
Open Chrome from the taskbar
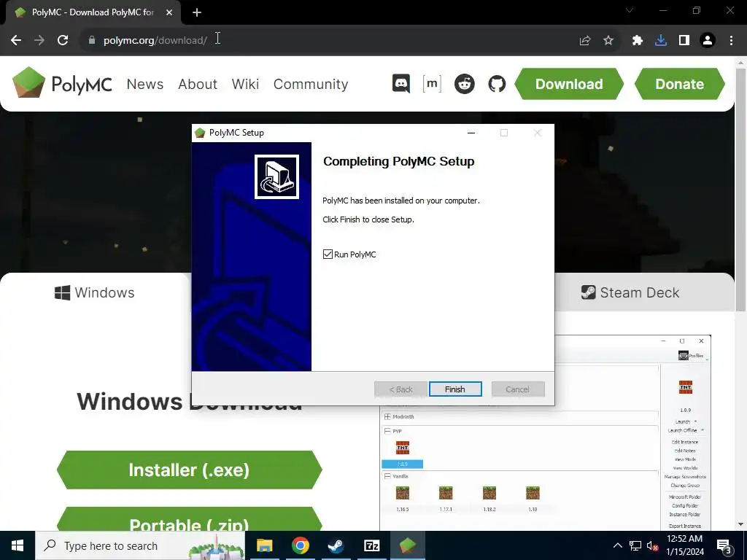[300, 545]
